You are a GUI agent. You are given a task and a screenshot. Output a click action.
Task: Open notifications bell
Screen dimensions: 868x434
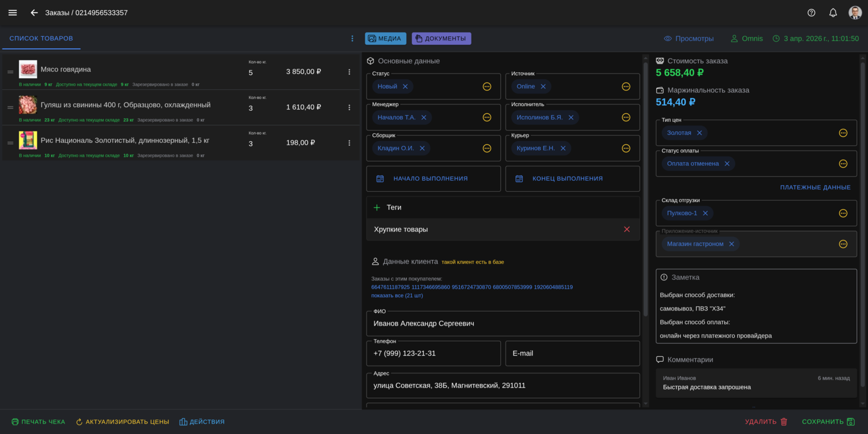click(x=833, y=13)
